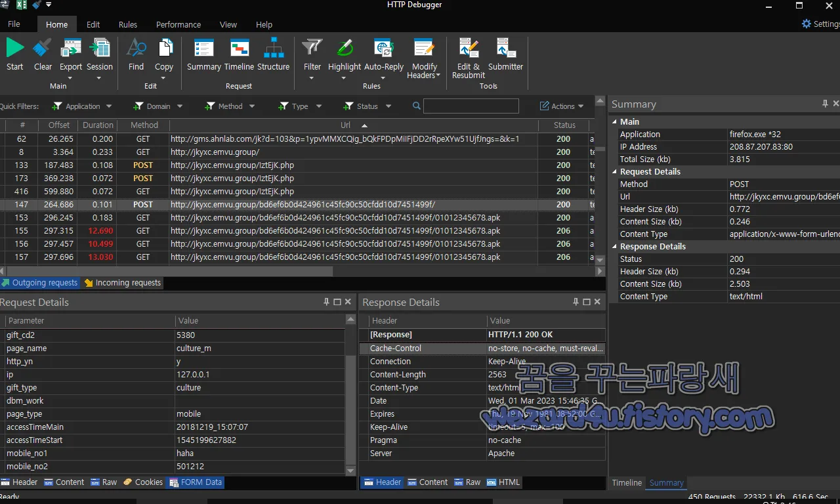Switch to the View ribbon tab
The height and width of the screenshot is (504, 840).
click(228, 24)
